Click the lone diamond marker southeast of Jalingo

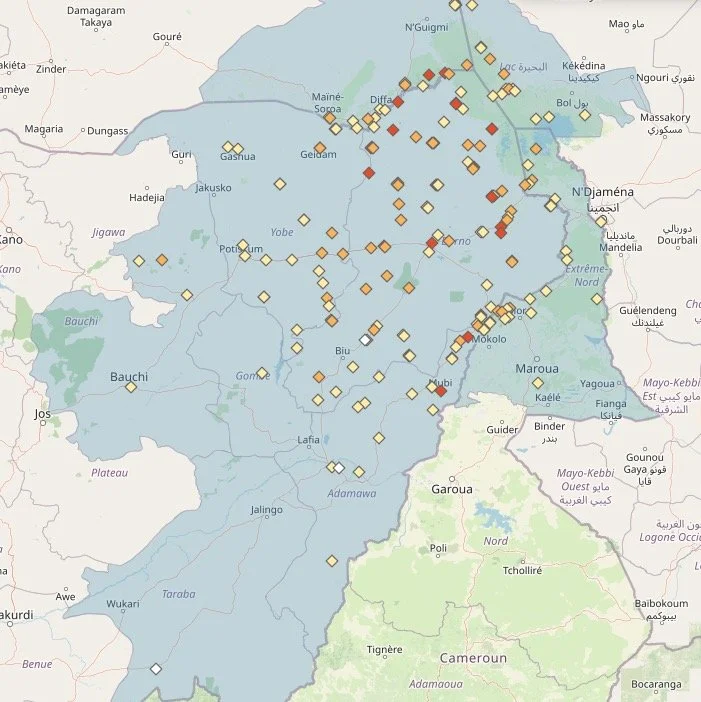click(x=332, y=561)
